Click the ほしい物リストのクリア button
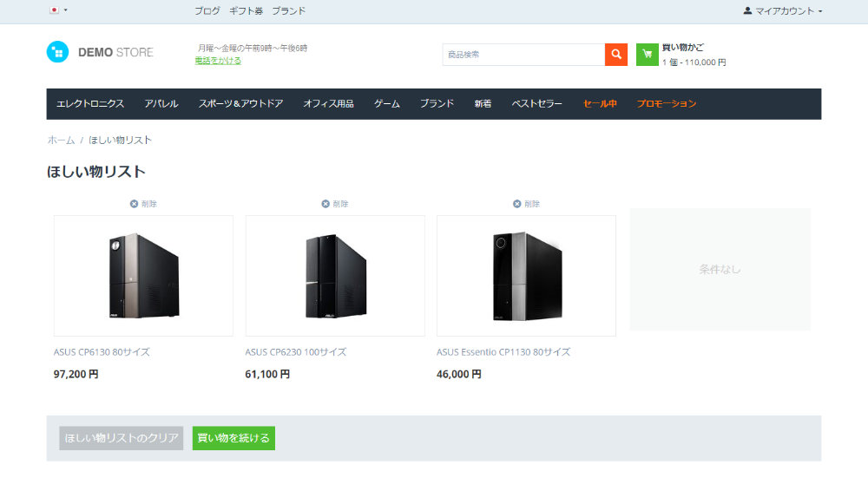This screenshot has height=478, width=868. 122,438
